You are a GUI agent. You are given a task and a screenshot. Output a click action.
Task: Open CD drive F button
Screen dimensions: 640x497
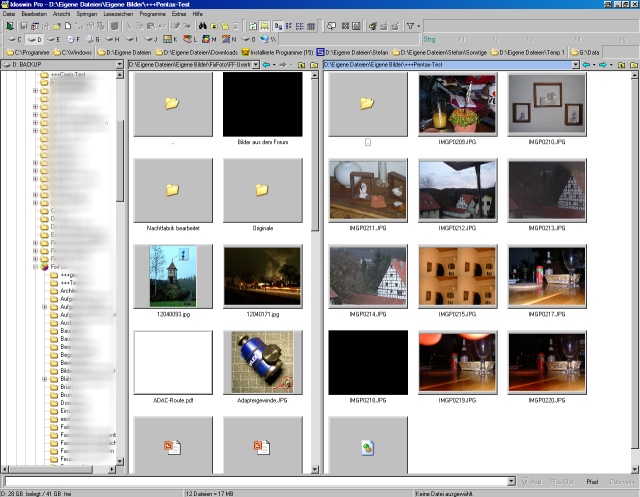(x=73, y=40)
